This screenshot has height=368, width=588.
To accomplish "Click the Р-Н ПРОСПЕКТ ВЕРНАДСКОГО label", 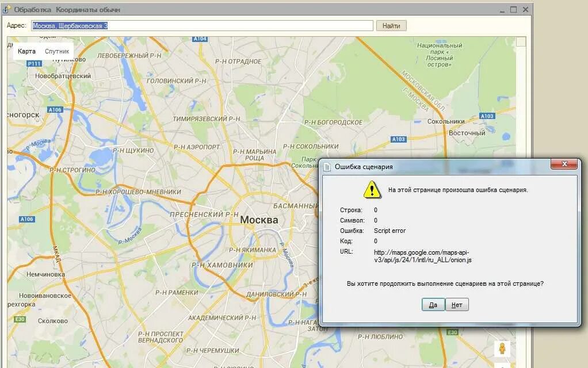I will click(161, 337).
